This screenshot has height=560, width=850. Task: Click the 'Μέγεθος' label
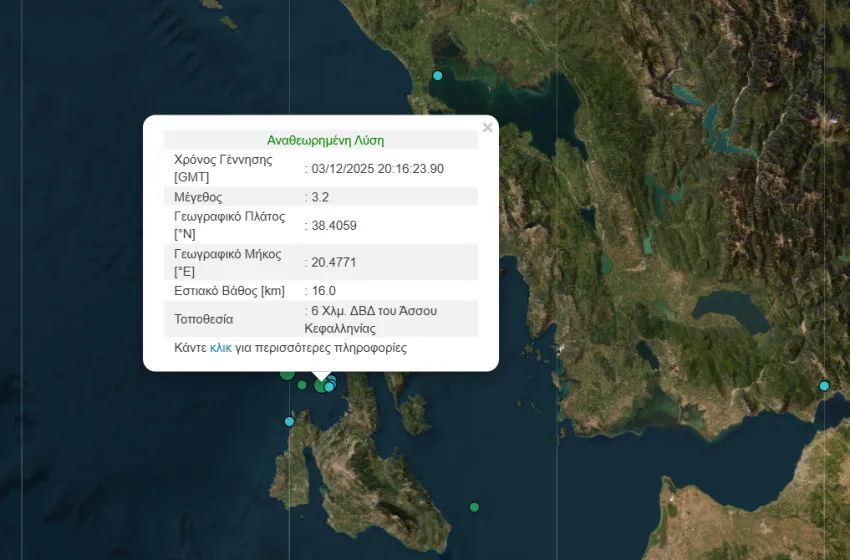[x=198, y=197]
